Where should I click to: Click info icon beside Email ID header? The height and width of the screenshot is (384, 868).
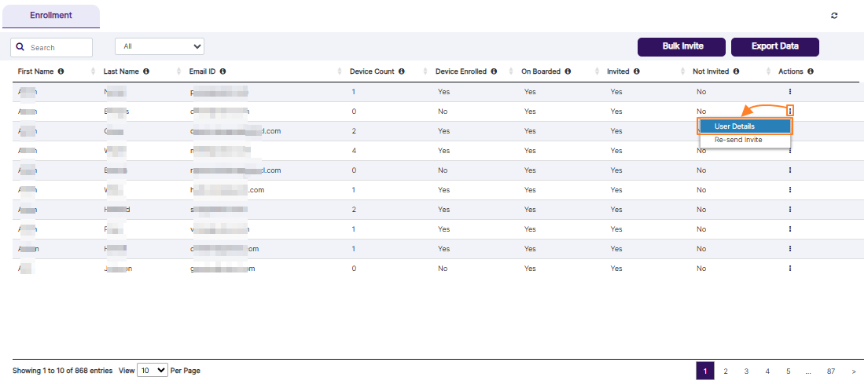pos(223,71)
